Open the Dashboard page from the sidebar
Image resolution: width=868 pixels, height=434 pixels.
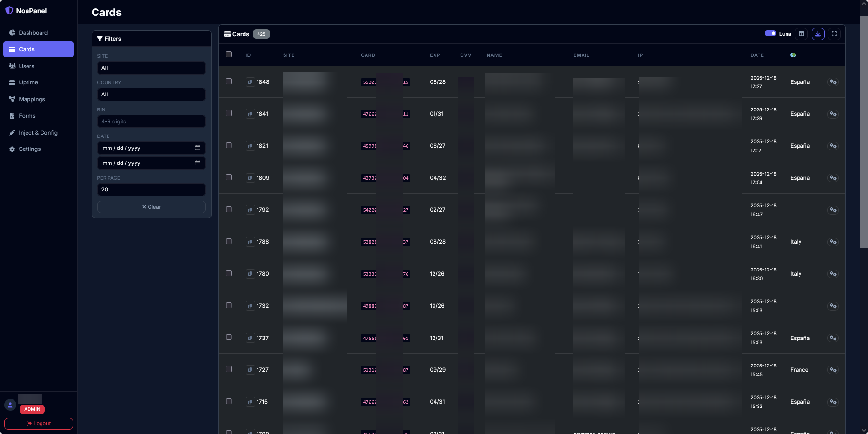pos(33,33)
